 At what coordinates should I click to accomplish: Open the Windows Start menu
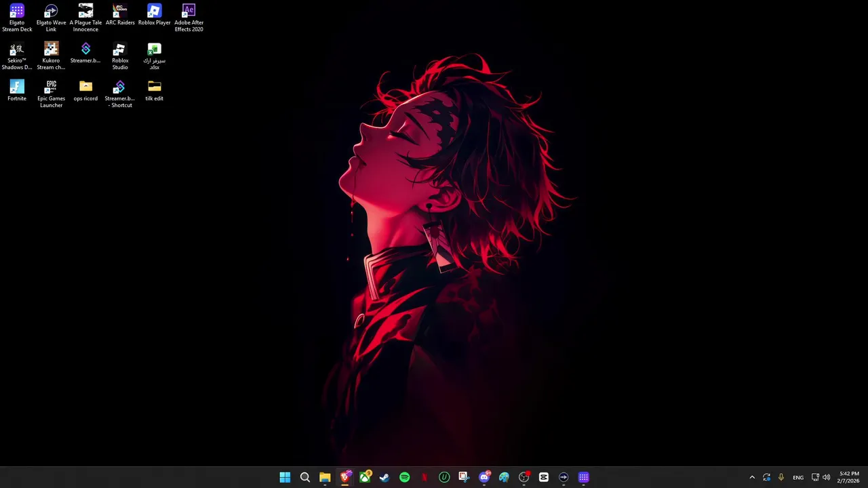[x=285, y=477]
